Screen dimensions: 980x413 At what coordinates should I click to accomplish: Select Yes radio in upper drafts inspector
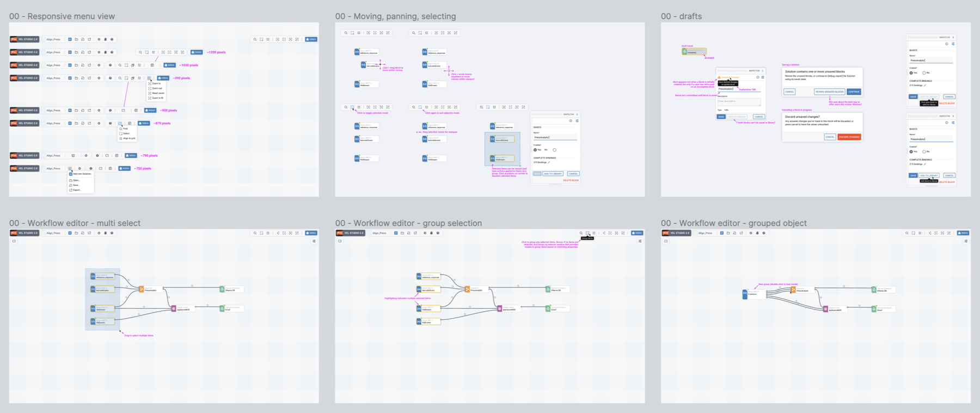click(x=911, y=72)
